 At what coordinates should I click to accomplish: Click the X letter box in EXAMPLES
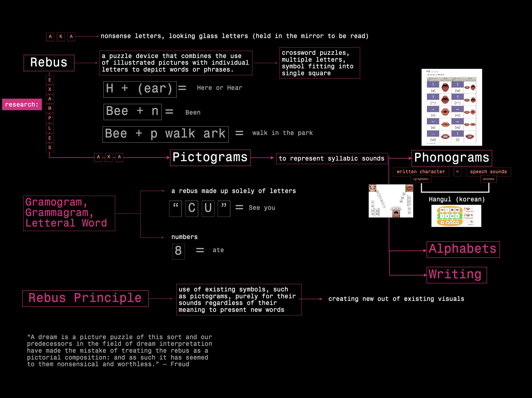[50, 89]
